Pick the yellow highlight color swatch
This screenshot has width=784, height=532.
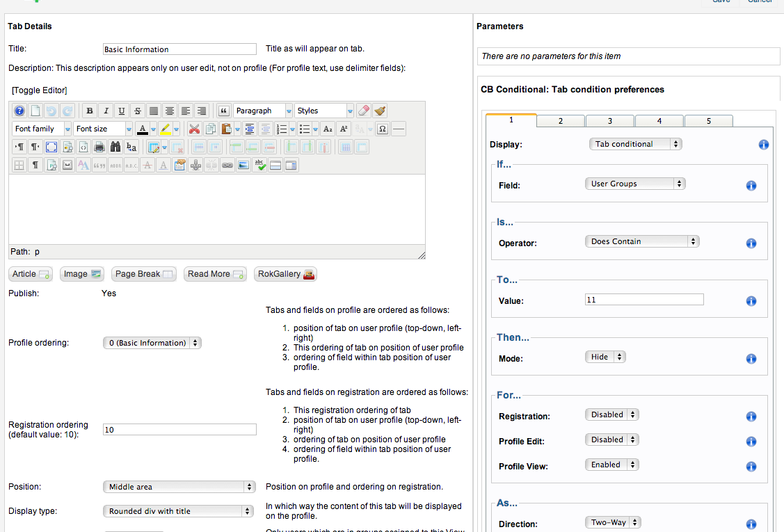pyautogui.click(x=166, y=129)
